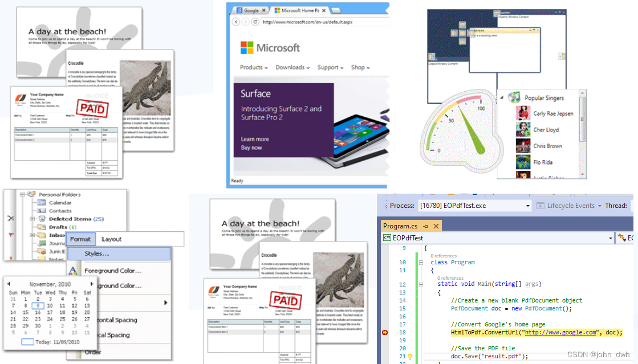Click the C# icon next to EOPdfTest
The height and width of the screenshot is (364, 638).
(387, 237)
